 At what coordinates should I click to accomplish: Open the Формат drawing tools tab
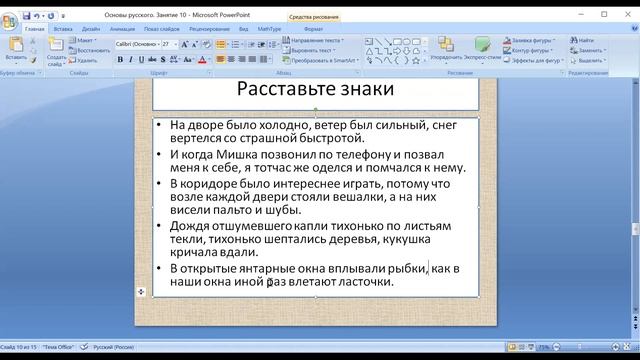click(313, 29)
